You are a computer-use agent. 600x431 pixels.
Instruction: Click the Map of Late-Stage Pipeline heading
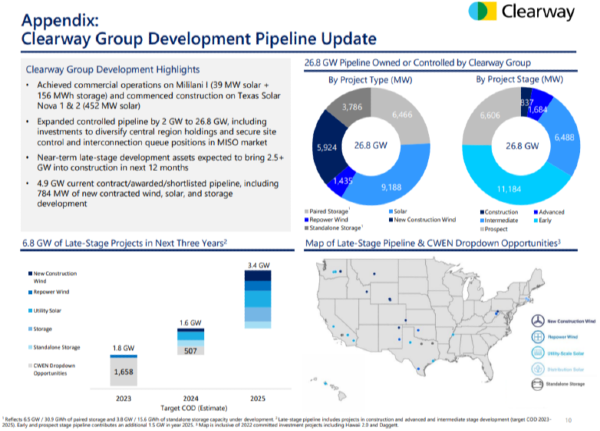click(x=433, y=243)
